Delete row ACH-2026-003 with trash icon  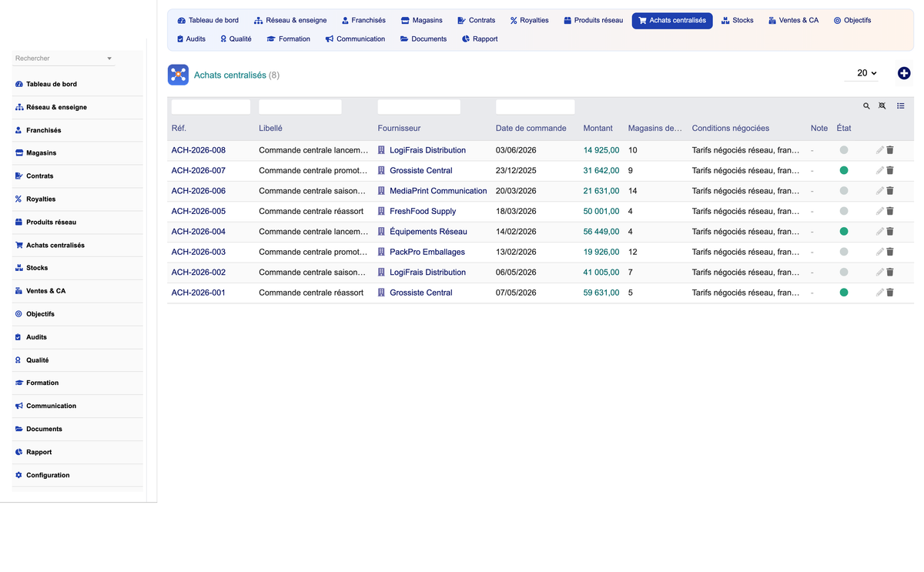pyautogui.click(x=890, y=252)
